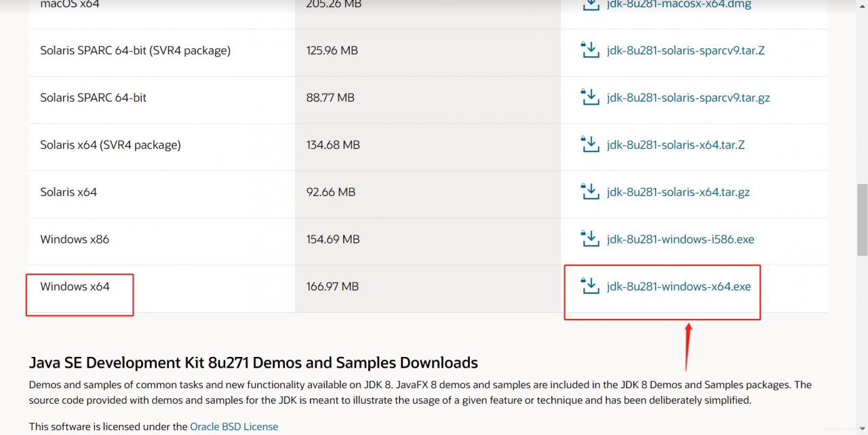Click the Windows x64 row label

point(75,286)
